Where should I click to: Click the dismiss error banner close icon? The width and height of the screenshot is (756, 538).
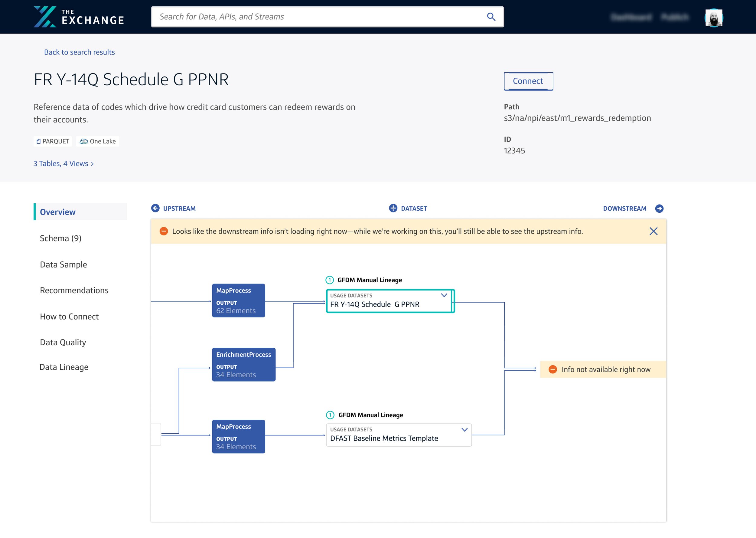pyautogui.click(x=653, y=231)
